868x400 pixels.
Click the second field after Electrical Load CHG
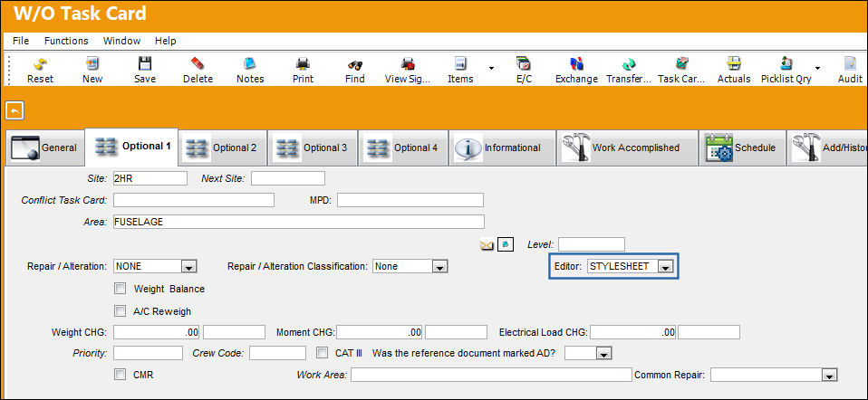(709, 332)
